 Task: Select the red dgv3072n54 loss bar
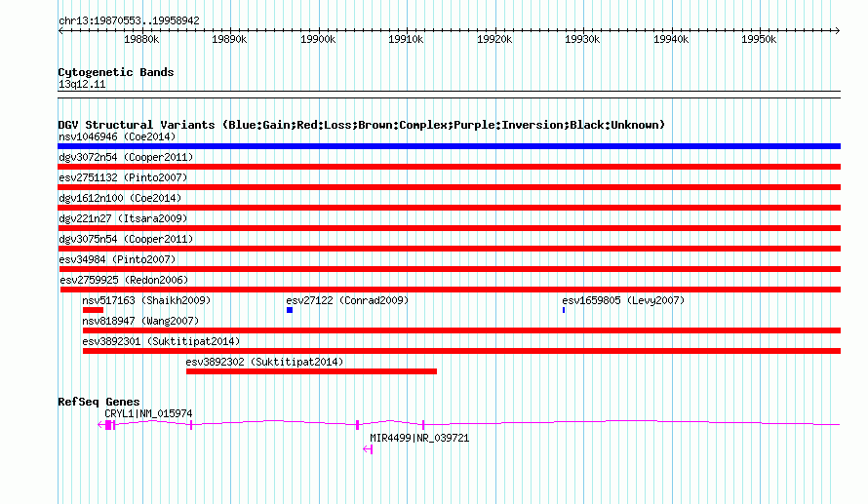449,167
